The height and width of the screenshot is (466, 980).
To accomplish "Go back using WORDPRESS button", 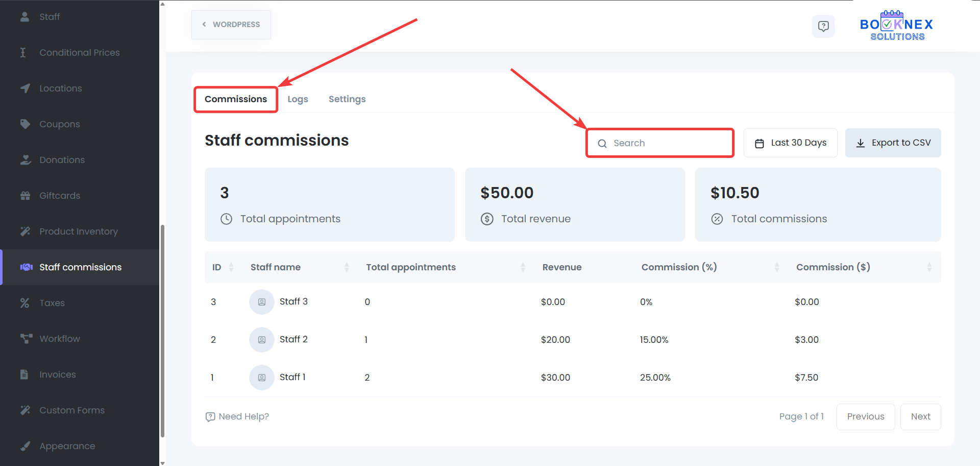I will 231,25.
